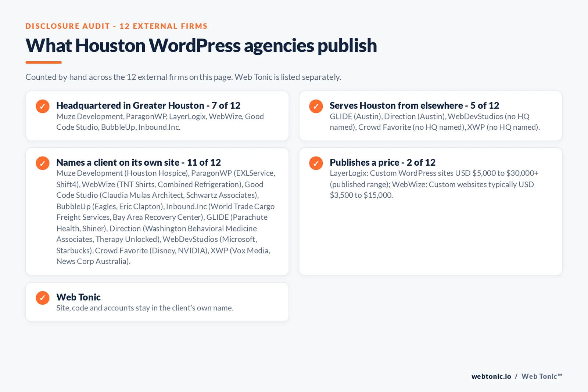
Task: Select the heading 'Serves Houston from elsewhere - 5 of 12'
Action: (x=414, y=105)
